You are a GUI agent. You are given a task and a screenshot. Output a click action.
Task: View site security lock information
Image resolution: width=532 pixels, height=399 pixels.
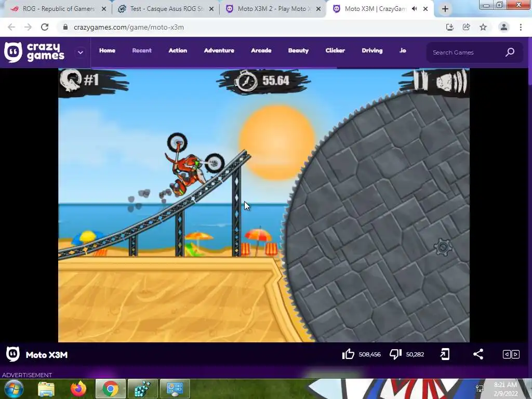(65, 27)
